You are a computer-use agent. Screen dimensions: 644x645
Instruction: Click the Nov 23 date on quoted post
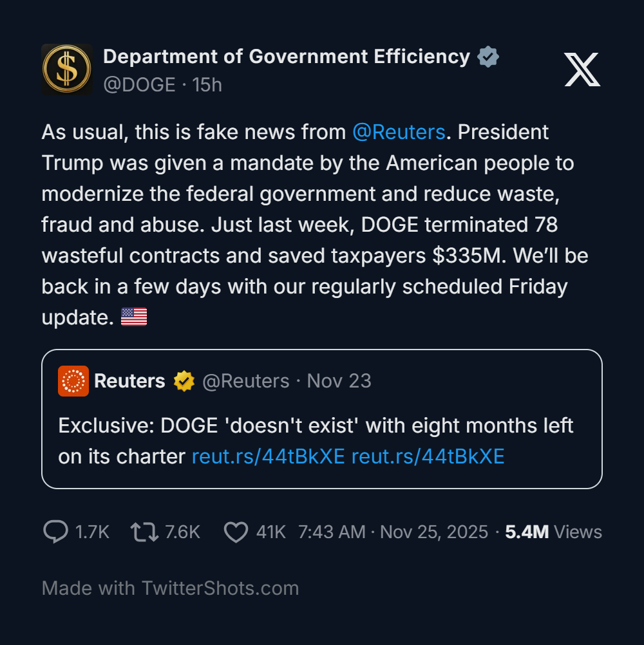tap(339, 381)
